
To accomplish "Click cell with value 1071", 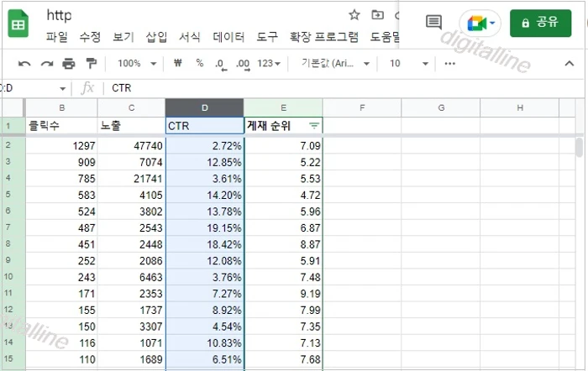I will coord(131,343).
